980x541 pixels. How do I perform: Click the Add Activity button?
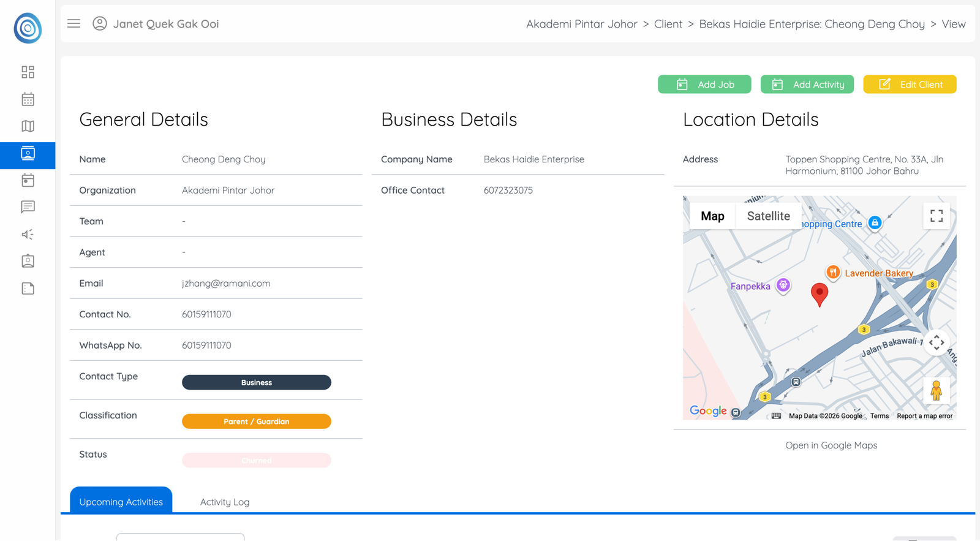click(x=807, y=85)
